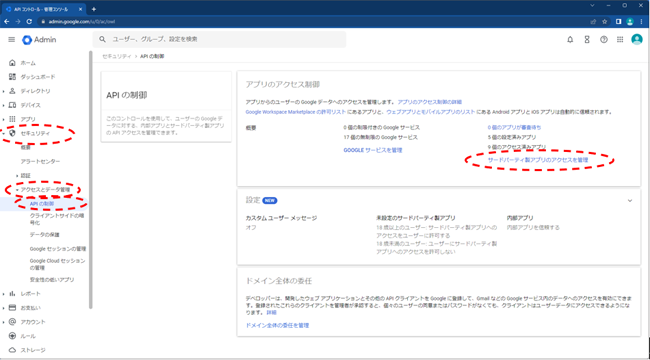Open the Chrome three-dot menu
This screenshot has height=360, width=650.
(x=642, y=22)
